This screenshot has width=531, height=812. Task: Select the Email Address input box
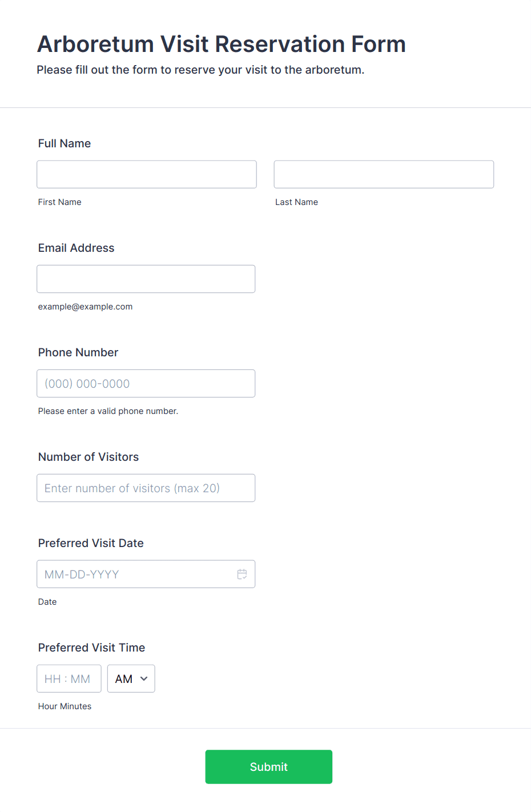pos(146,279)
